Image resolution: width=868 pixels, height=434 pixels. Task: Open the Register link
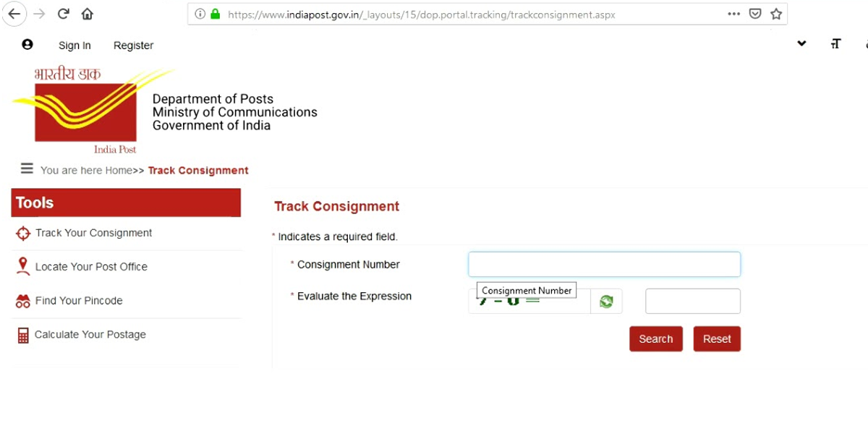(x=133, y=46)
